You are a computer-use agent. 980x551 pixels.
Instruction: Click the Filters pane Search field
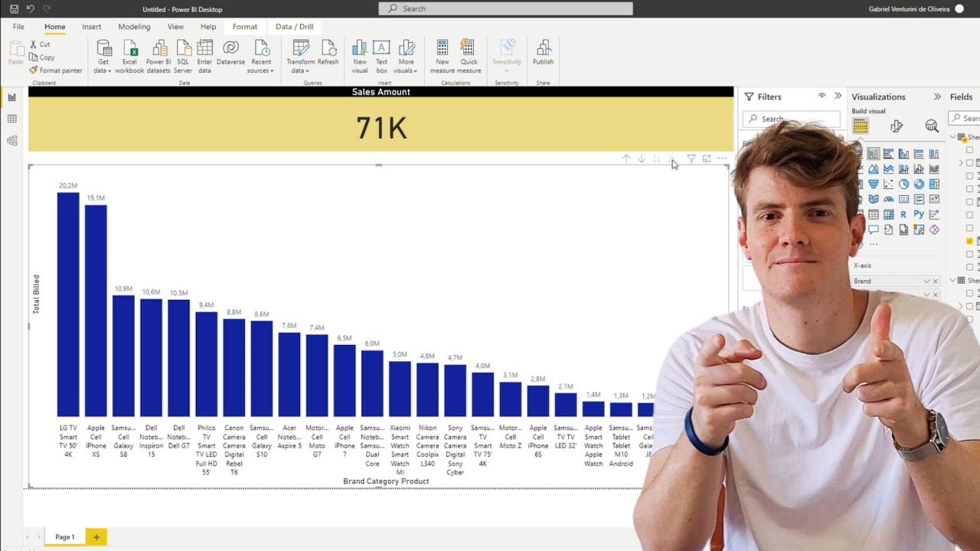click(x=791, y=119)
